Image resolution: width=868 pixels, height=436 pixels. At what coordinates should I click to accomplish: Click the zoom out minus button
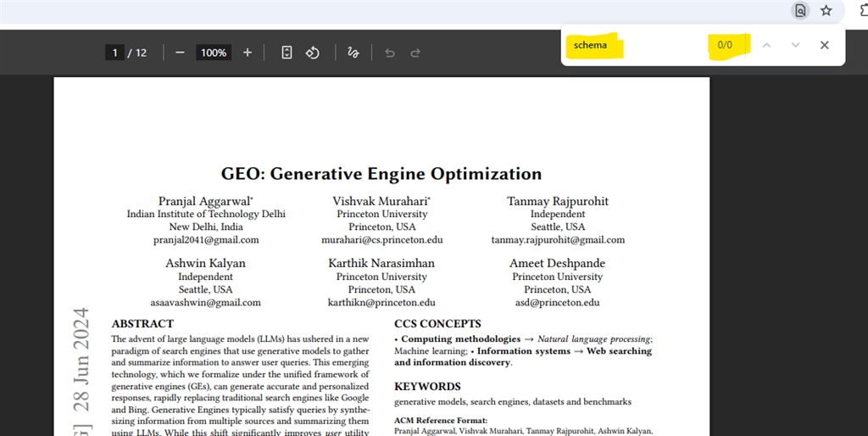[x=180, y=53]
